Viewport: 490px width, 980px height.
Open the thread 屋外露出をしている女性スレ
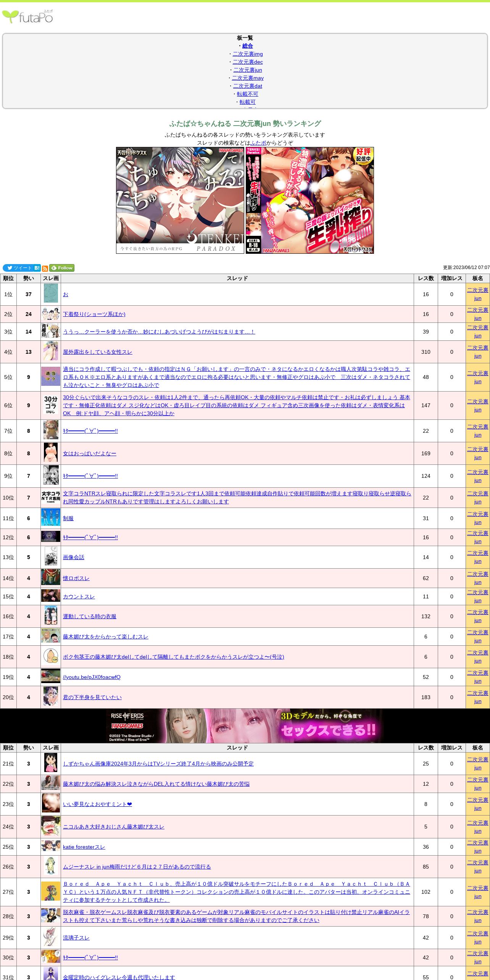(x=98, y=352)
